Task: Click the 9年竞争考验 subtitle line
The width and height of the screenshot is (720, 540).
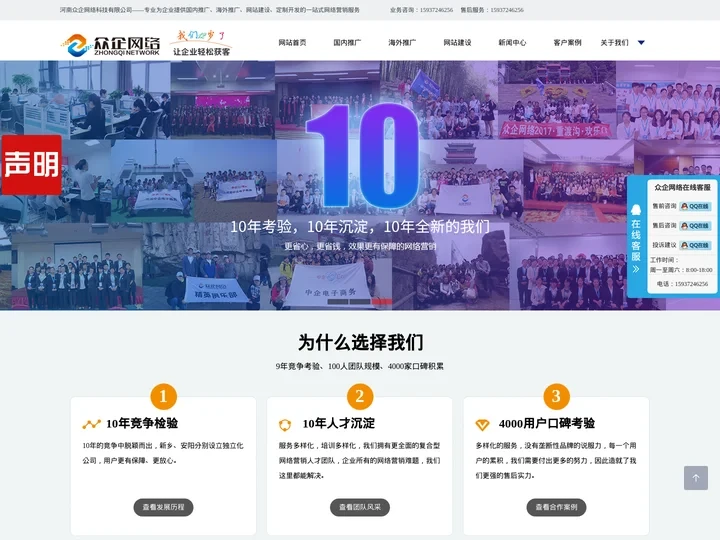Action: coord(360,366)
